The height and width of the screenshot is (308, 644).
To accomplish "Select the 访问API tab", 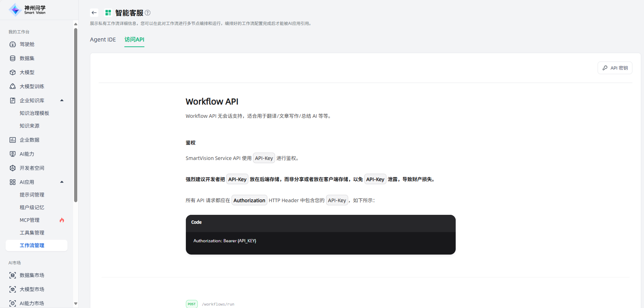I will point(134,39).
